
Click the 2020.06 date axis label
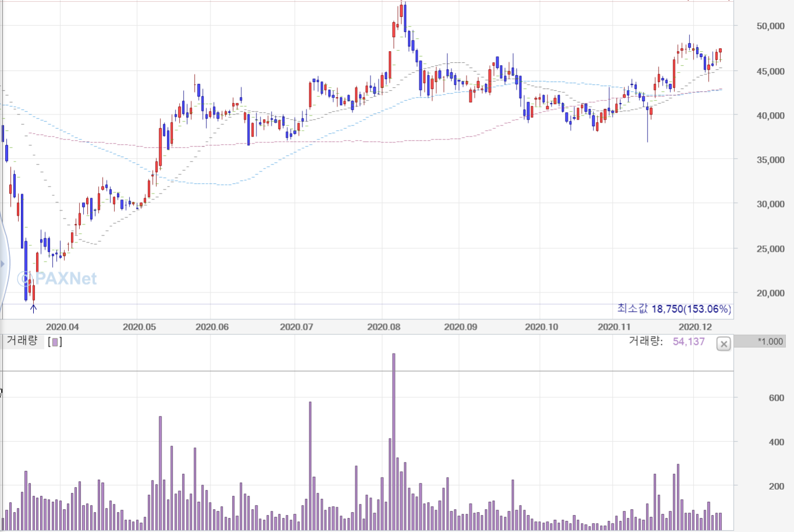click(212, 327)
